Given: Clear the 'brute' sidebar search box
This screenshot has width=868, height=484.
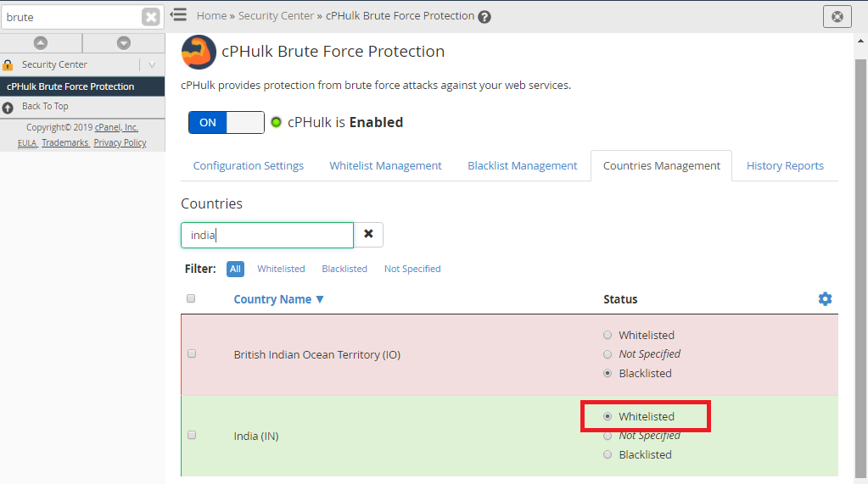Looking at the screenshot, I should pos(150,17).
